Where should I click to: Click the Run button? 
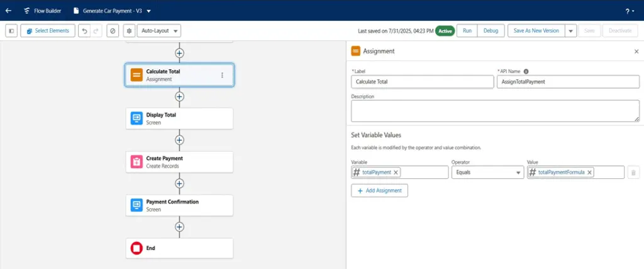[467, 31]
